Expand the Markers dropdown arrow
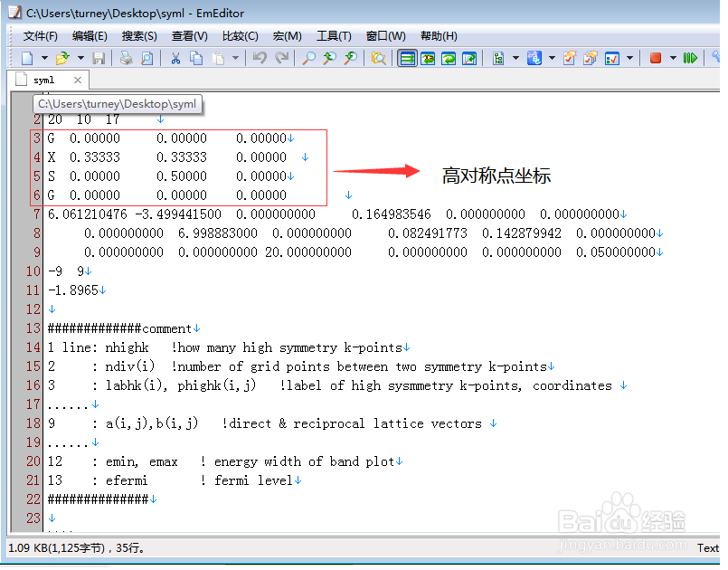This screenshot has width=728, height=570. [x=552, y=58]
